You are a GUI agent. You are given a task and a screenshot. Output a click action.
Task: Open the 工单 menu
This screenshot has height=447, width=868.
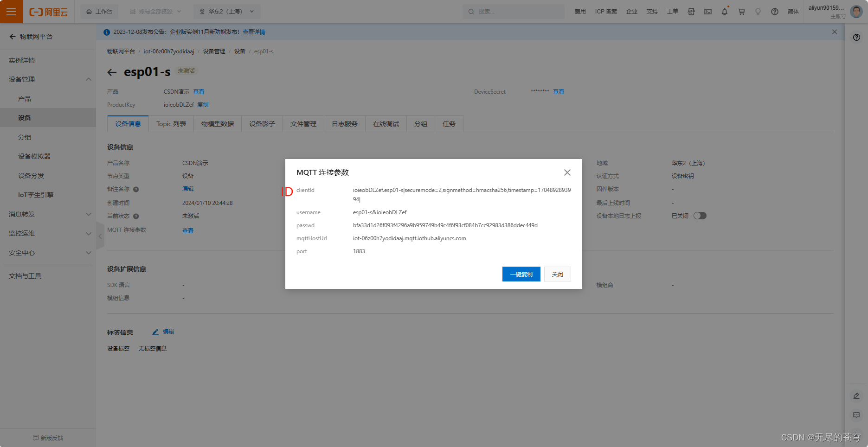click(672, 12)
